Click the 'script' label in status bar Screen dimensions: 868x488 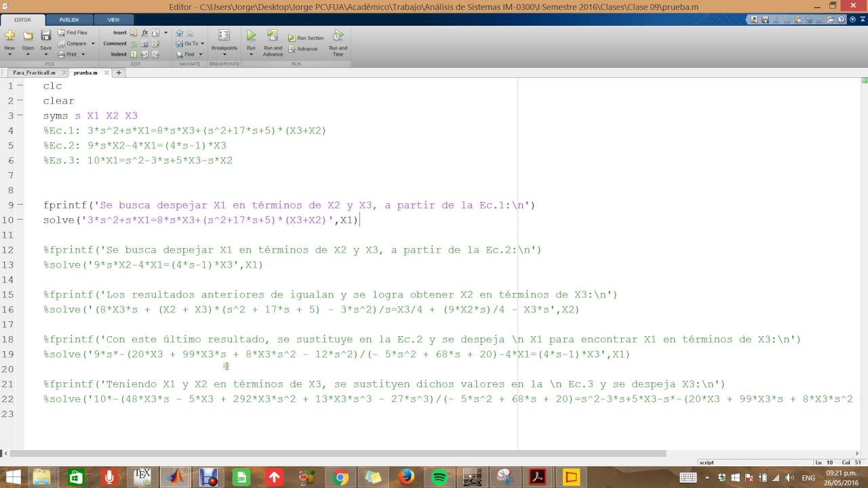[x=707, y=462]
